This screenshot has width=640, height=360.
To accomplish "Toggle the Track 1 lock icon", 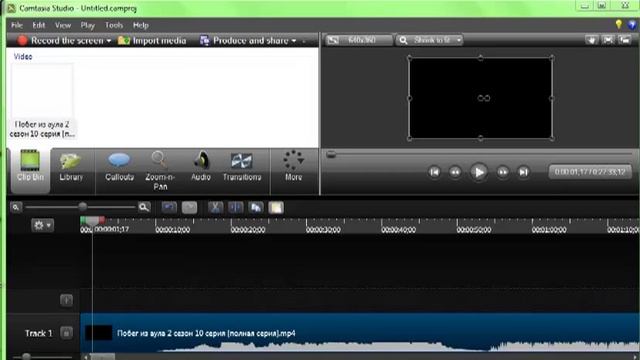I will 67,333.
